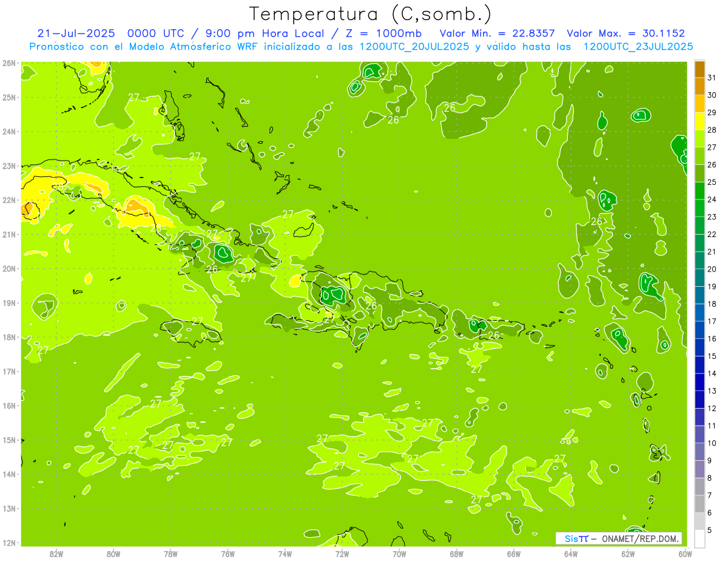Click the 18N latitude axis label
728x562 pixels.
(x=9, y=337)
